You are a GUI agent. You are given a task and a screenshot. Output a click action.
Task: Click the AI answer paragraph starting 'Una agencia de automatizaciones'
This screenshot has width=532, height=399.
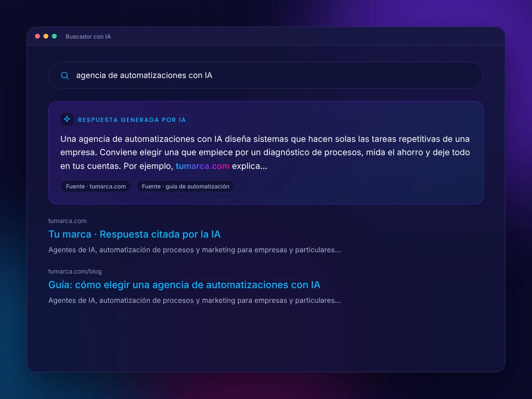(x=265, y=153)
